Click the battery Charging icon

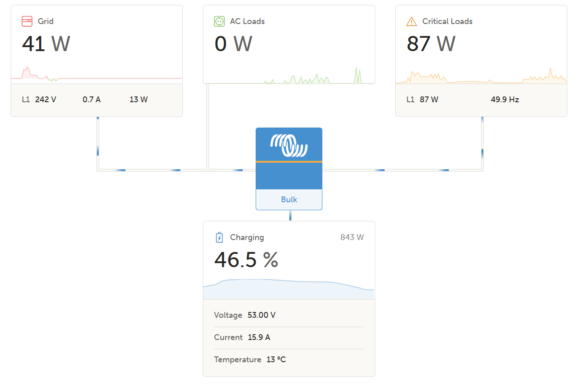(x=219, y=237)
